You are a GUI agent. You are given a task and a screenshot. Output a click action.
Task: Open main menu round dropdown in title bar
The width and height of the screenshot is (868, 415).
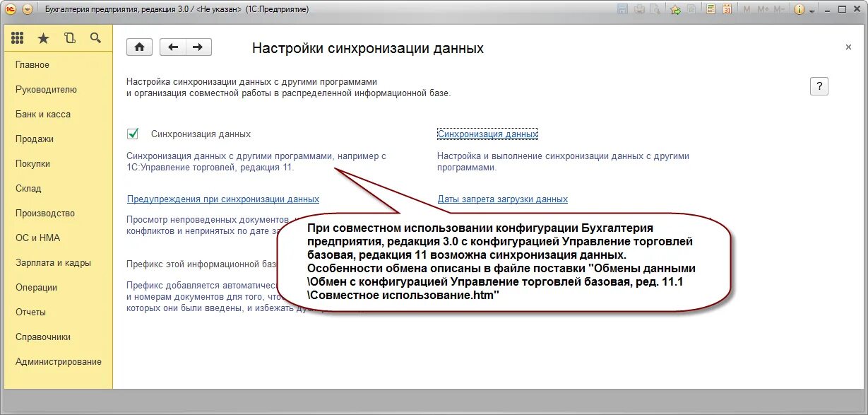click(28, 9)
